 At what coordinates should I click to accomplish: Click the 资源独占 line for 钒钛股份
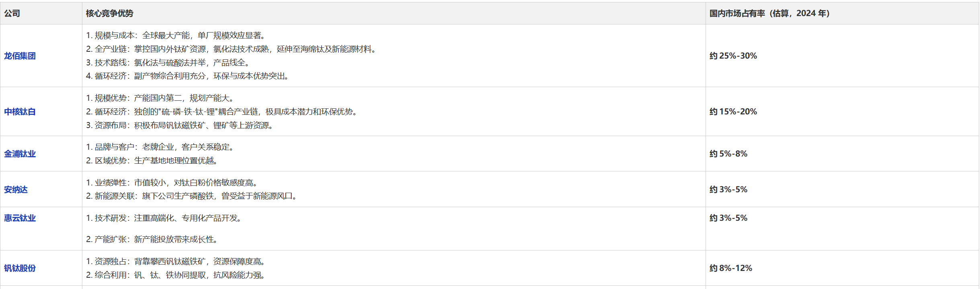(x=176, y=261)
